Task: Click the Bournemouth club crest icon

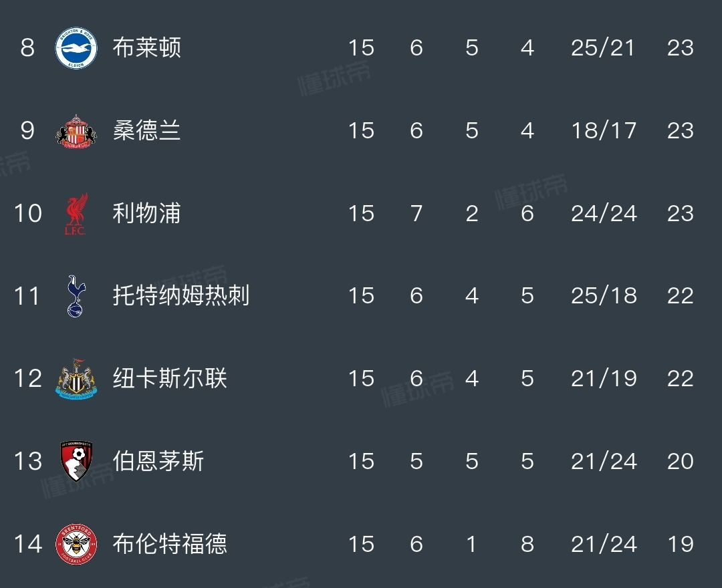Action: click(76, 461)
